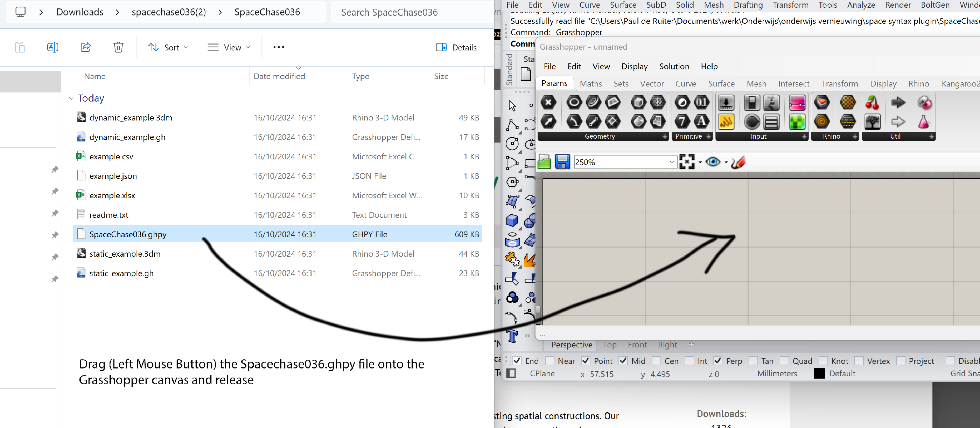
Task: Toggle the Mid osnap checkbox
Action: pyautogui.click(x=623, y=361)
